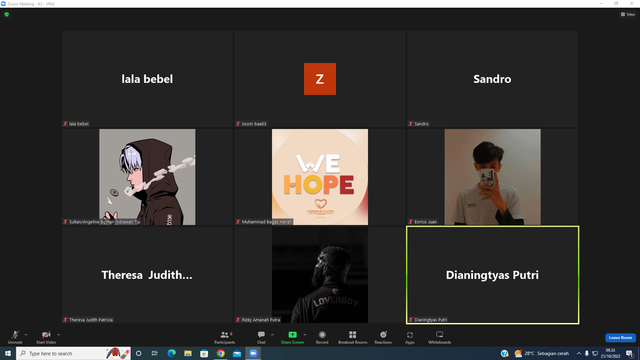The height and width of the screenshot is (360, 640).
Task: Open the Chat panel
Action: 261,337
